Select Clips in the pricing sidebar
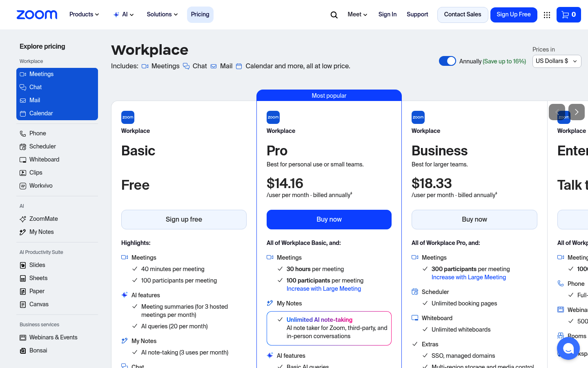588x368 pixels. (57, 173)
